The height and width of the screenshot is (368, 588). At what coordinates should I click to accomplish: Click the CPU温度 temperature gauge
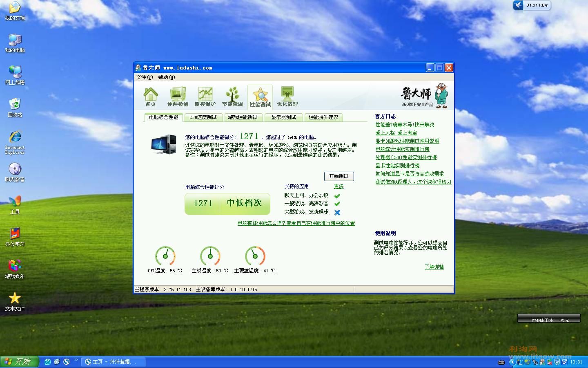coord(165,256)
